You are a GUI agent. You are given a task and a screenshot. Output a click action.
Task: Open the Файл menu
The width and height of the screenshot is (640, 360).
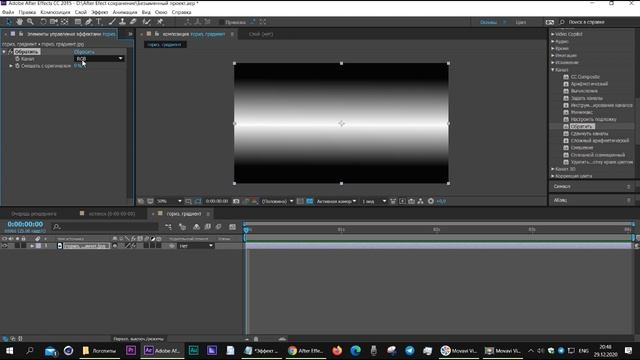[x=8, y=12]
